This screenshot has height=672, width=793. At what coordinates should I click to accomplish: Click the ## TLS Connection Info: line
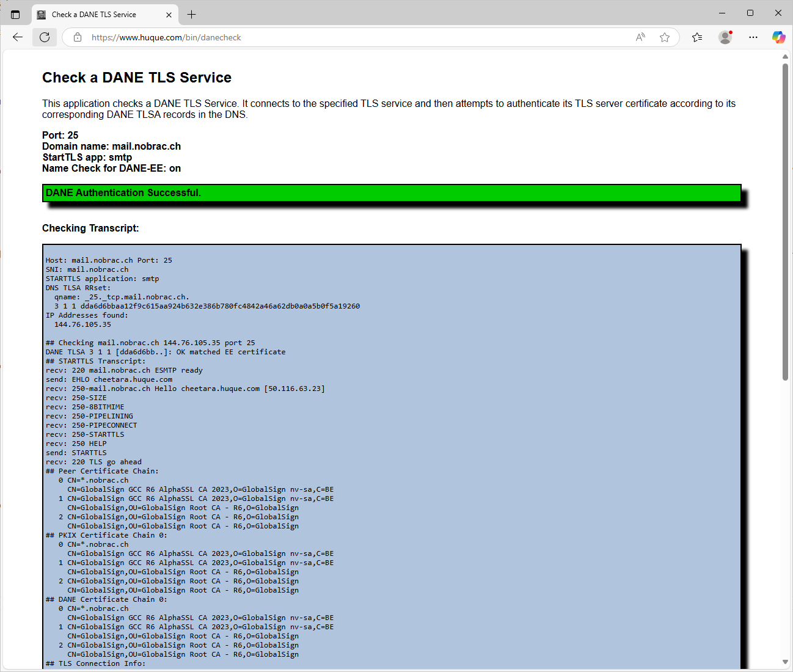point(95,663)
